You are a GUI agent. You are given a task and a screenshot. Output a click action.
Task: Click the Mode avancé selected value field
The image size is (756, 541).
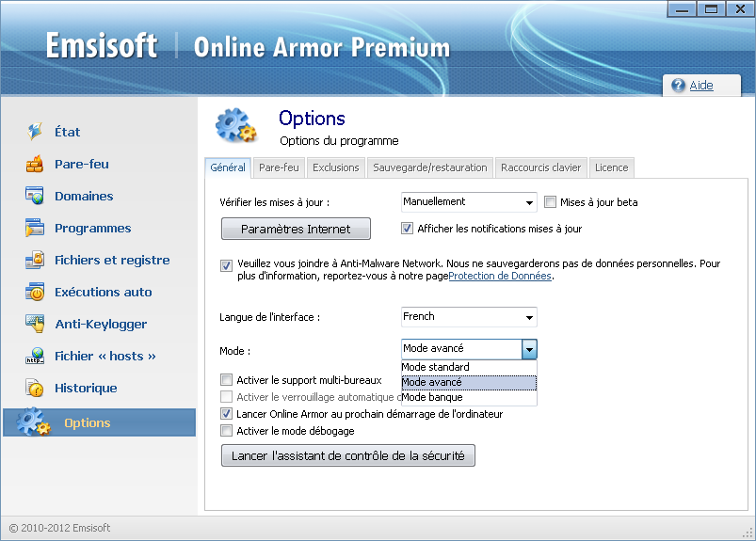click(461, 349)
